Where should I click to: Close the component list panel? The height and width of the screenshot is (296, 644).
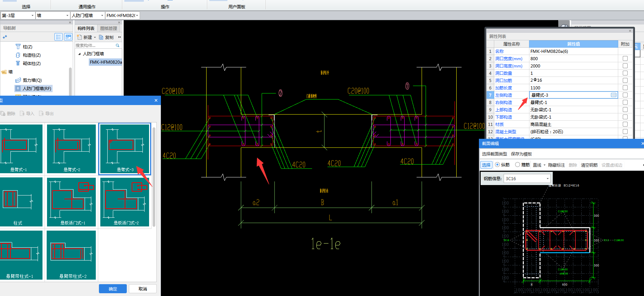tap(119, 23)
